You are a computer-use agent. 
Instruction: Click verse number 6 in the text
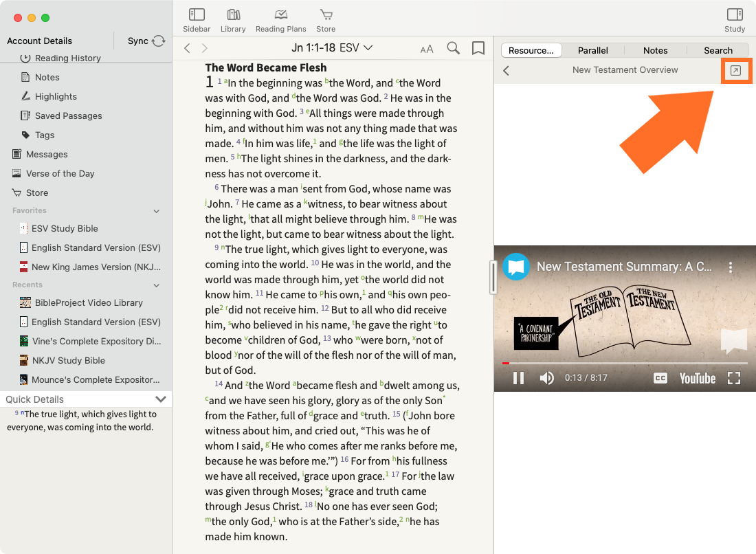(216, 186)
